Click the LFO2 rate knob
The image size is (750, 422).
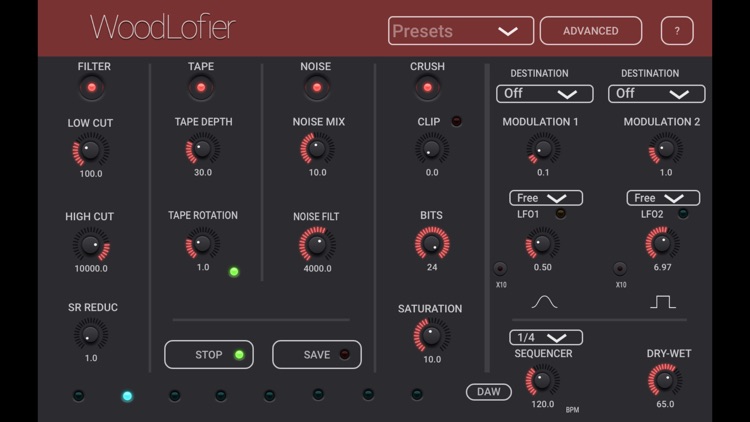tap(662, 244)
